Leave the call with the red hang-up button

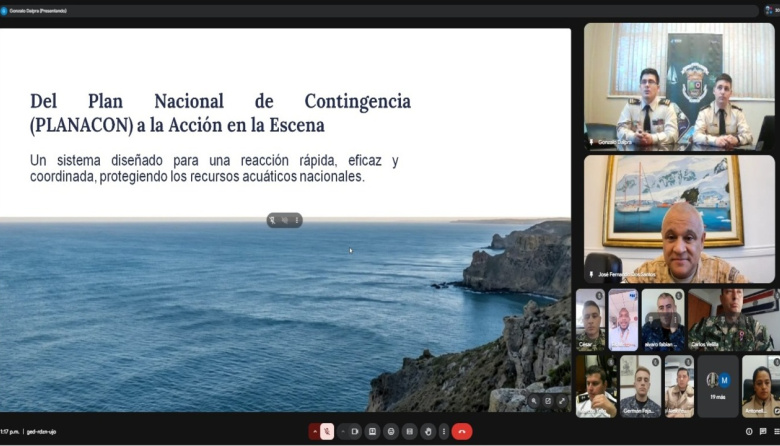pos(462,432)
